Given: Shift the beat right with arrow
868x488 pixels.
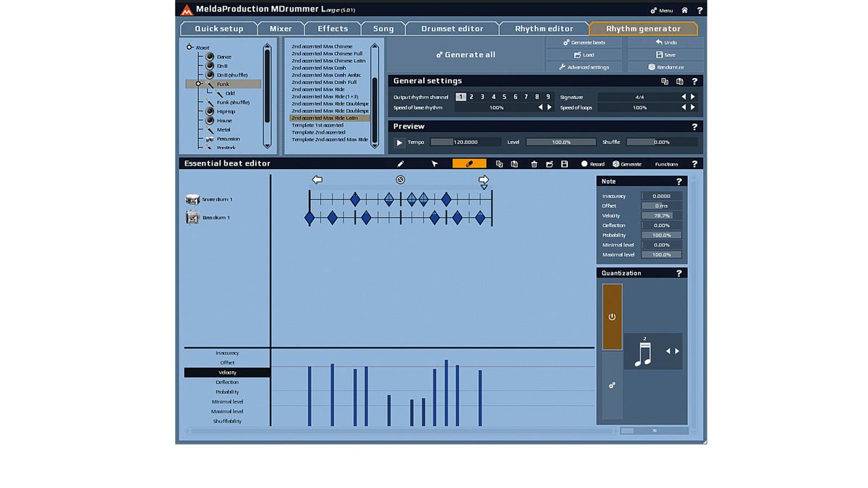Looking at the screenshot, I should click(x=484, y=179).
